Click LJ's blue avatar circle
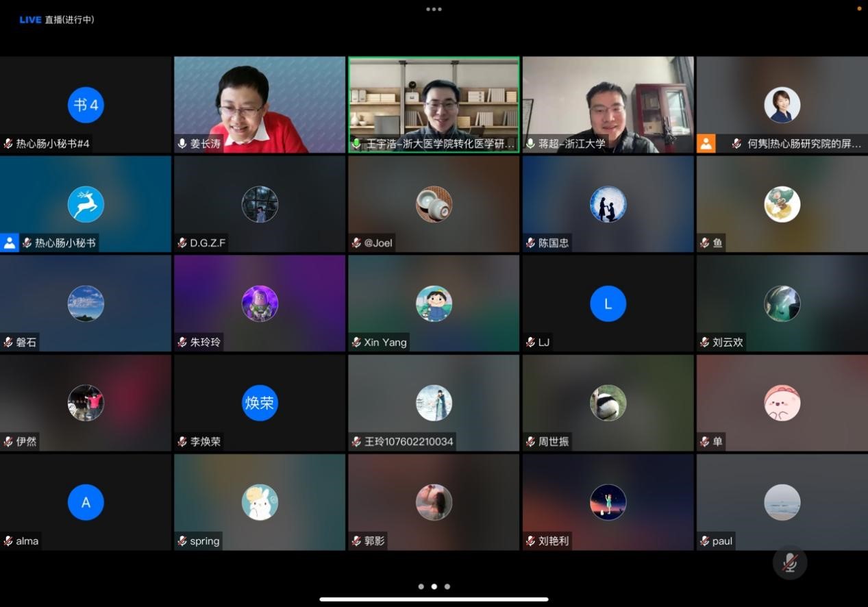 [x=608, y=303]
